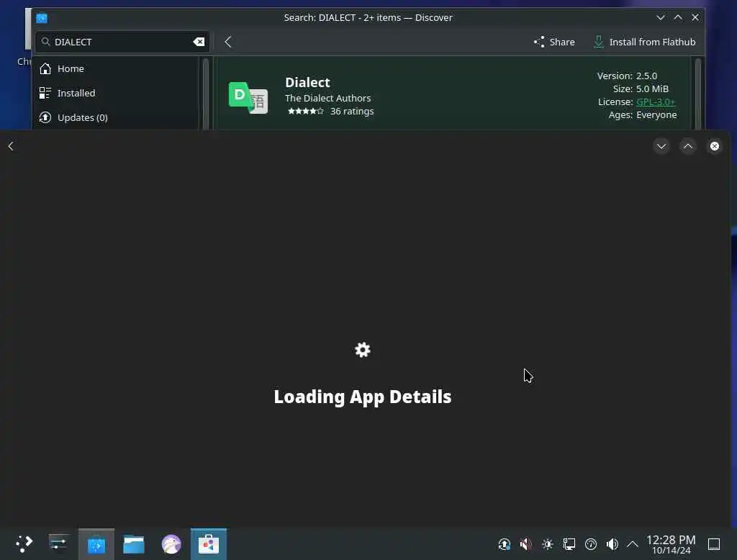Click the loading gear spinner icon
Viewport: 737px width, 560px height.
363,350
